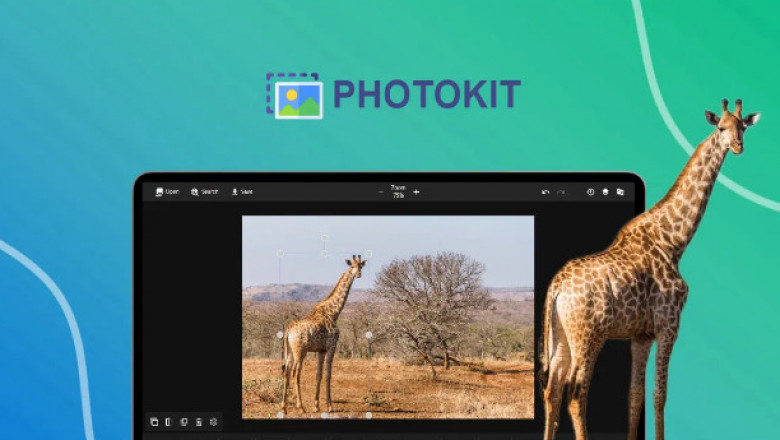Click the undo arrow icon
Screen dimensions: 780x440
pyautogui.click(x=545, y=192)
